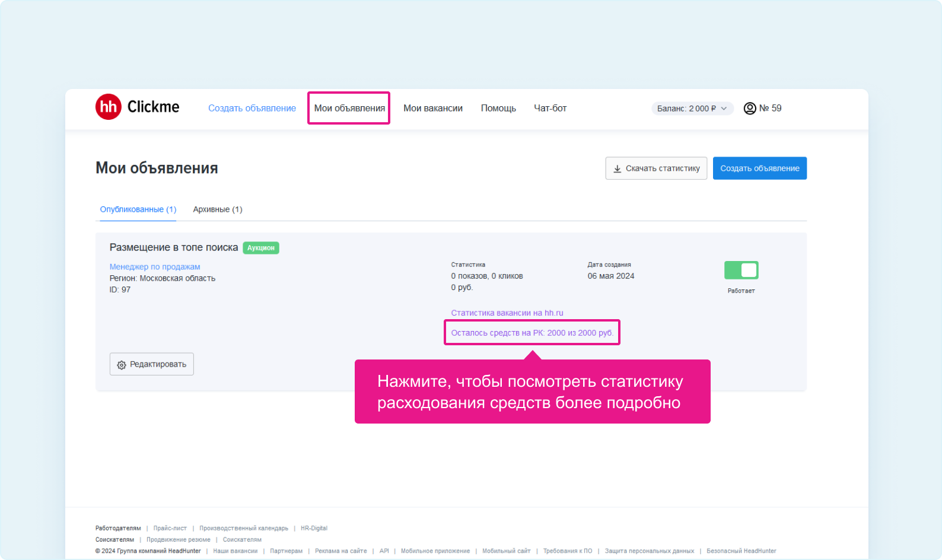942x560 pixels.
Task: Click the Аукцион green badge
Action: click(261, 248)
